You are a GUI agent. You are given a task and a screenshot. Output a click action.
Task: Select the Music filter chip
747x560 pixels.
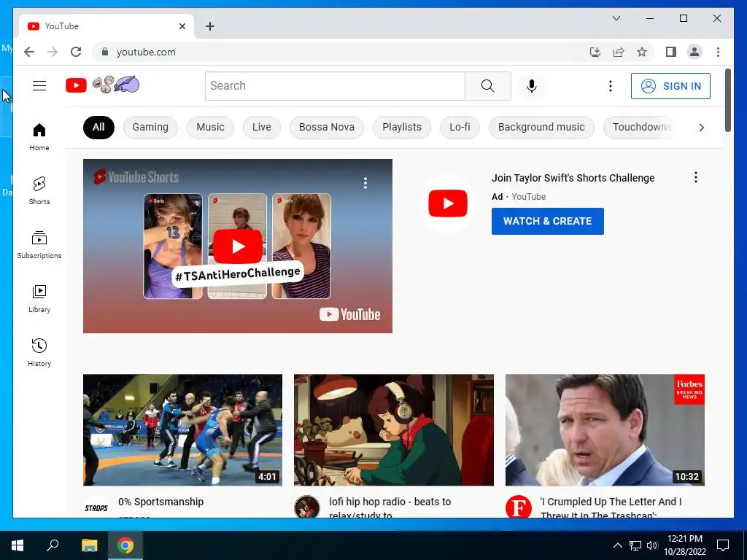[x=210, y=127]
